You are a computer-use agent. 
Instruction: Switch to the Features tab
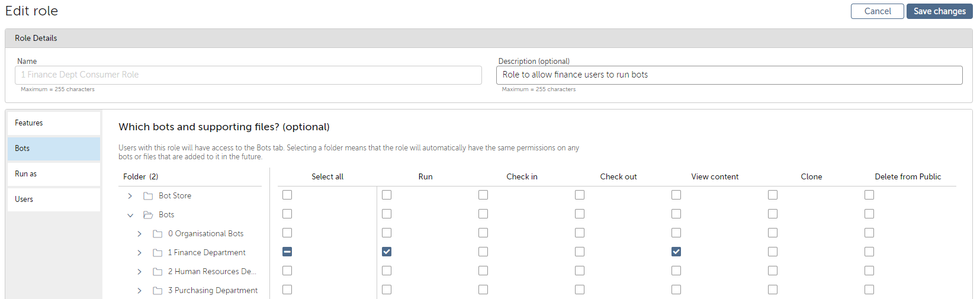(54, 123)
